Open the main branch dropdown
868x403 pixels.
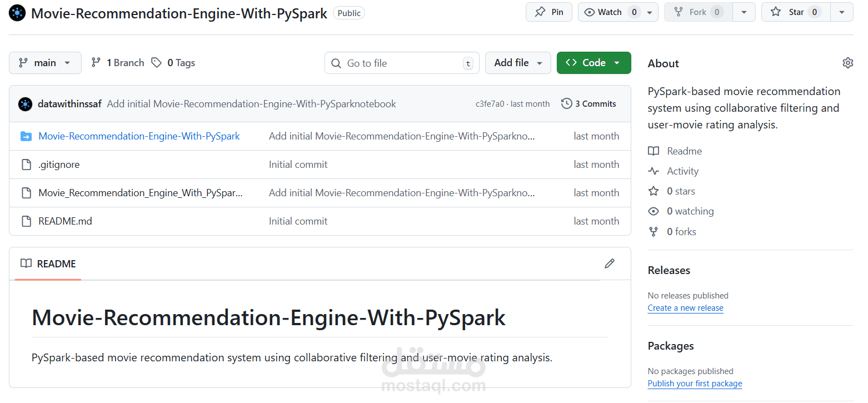pos(45,63)
